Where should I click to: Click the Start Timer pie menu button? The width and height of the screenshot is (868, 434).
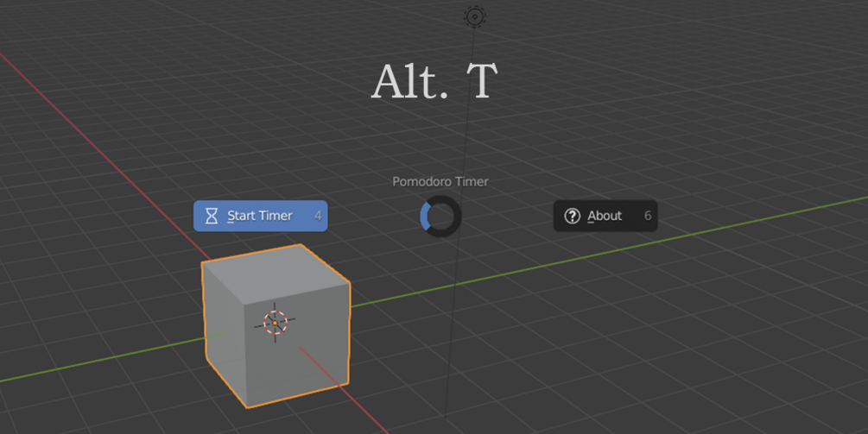click(260, 216)
